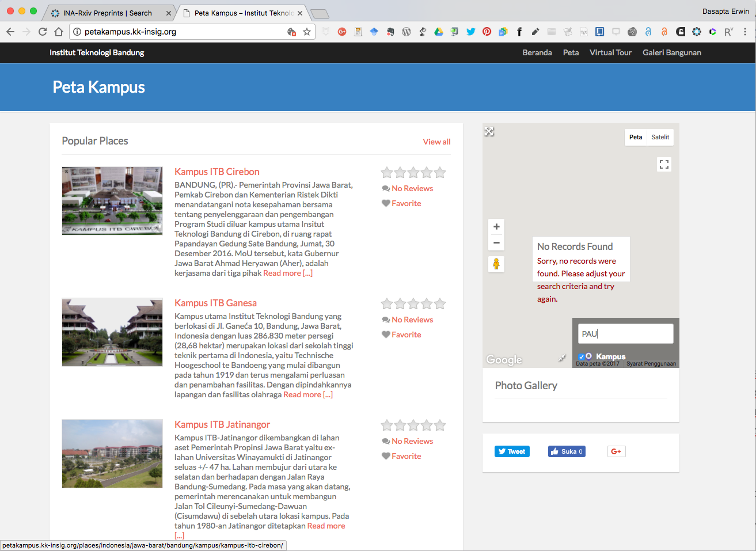Open Peta in the top navigation
The image size is (756, 551).
(x=571, y=52)
